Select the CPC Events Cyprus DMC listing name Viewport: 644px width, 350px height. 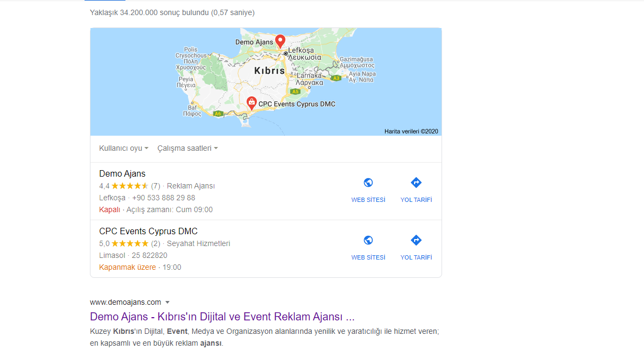coord(148,232)
